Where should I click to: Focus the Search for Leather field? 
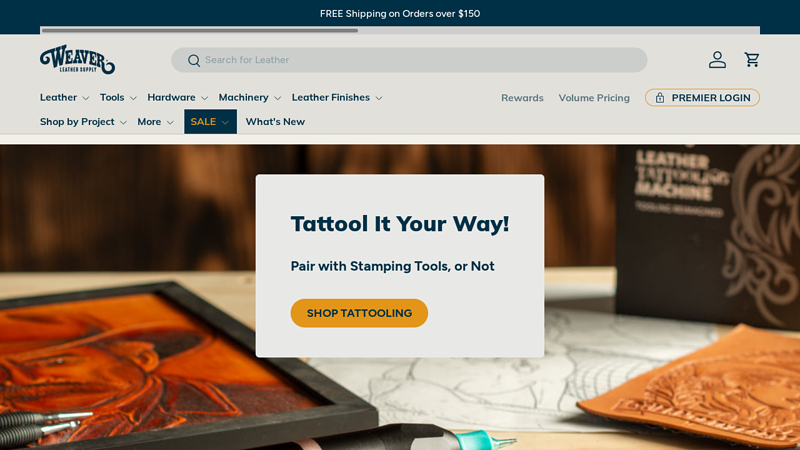point(409,60)
